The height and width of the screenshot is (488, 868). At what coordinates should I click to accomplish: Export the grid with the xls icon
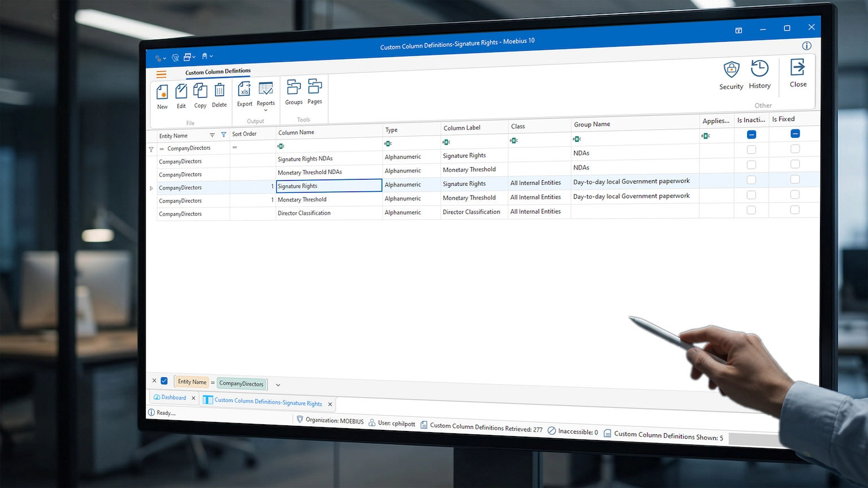pyautogui.click(x=245, y=90)
